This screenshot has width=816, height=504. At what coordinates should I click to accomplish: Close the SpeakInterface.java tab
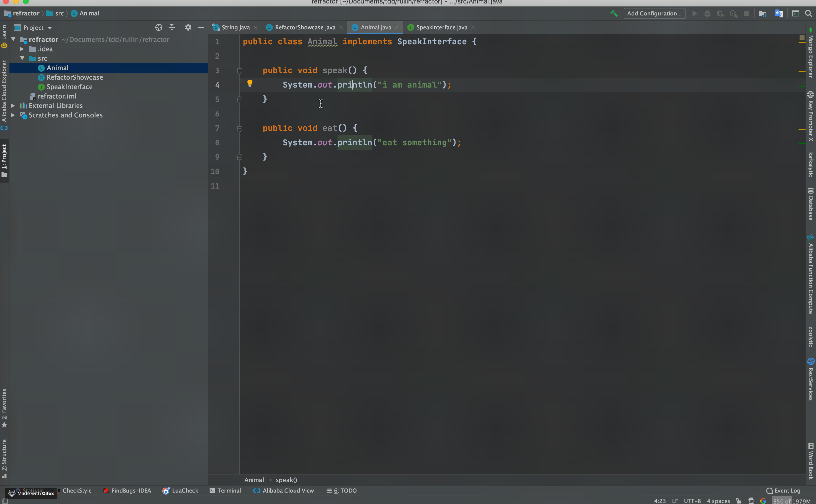pos(473,27)
